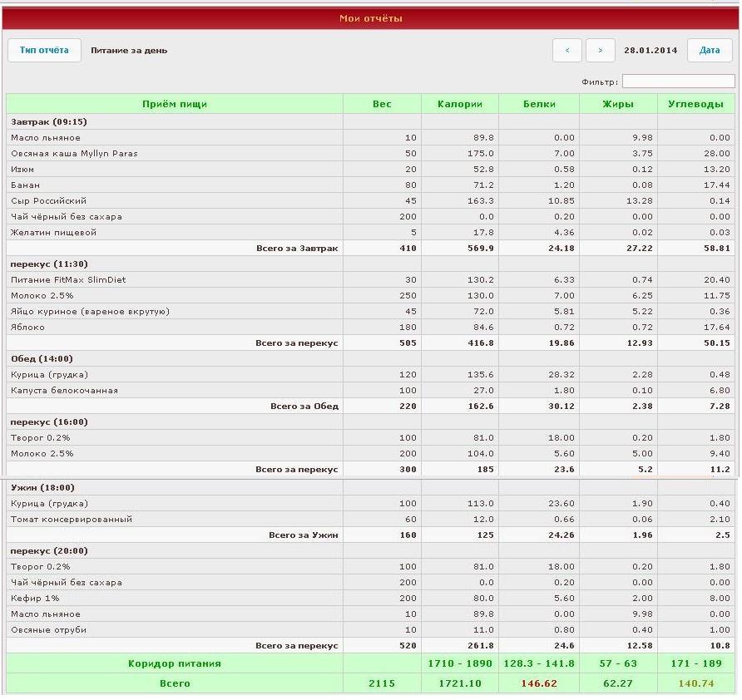The width and height of the screenshot is (742, 700).
Task: Sort by Приём пищи column header
Action: click(x=175, y=104)
